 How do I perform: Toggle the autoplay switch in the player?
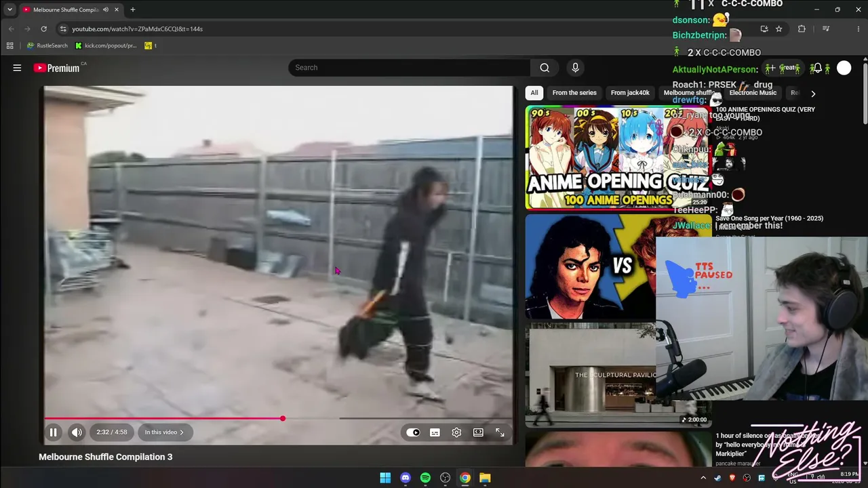[413, 432]
